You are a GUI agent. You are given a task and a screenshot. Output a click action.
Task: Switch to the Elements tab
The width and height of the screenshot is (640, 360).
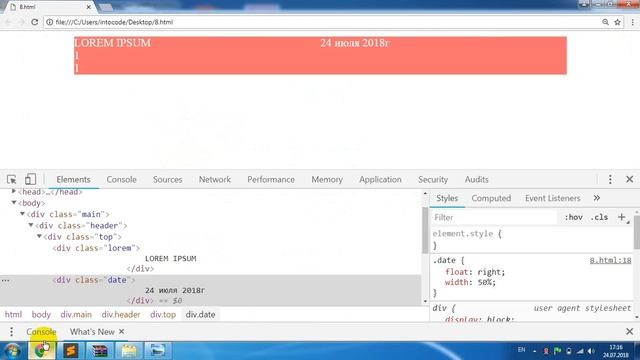pos(73,179)
